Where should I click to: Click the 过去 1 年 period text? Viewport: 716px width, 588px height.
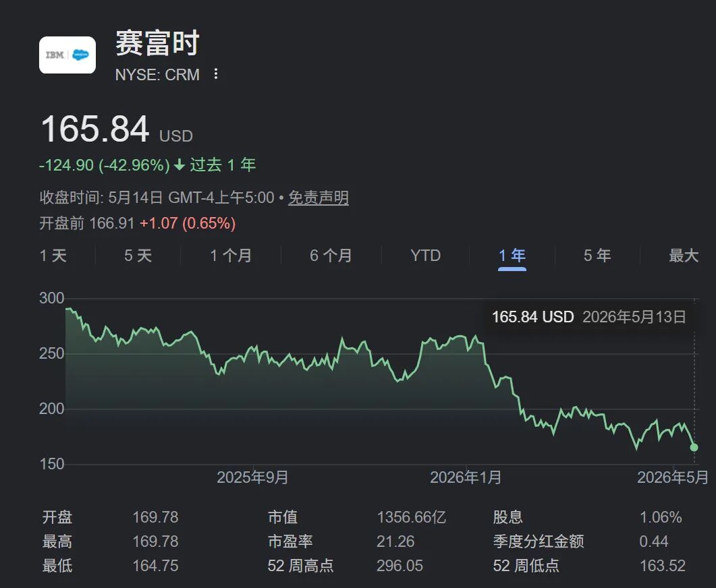point(223,165)
